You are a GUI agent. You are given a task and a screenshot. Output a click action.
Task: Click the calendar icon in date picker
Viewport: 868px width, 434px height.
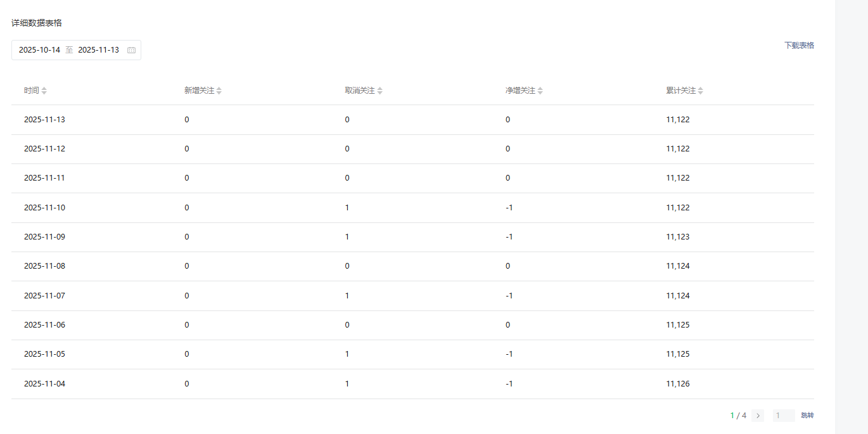(131, 50)
